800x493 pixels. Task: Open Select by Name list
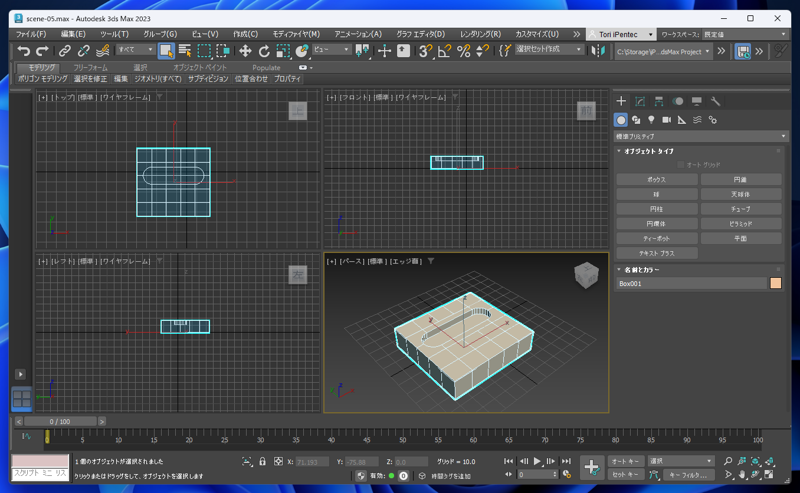[x=185, y=51]
